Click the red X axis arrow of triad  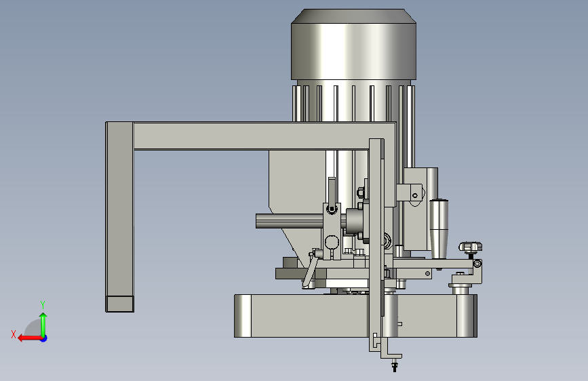point(30,338)
